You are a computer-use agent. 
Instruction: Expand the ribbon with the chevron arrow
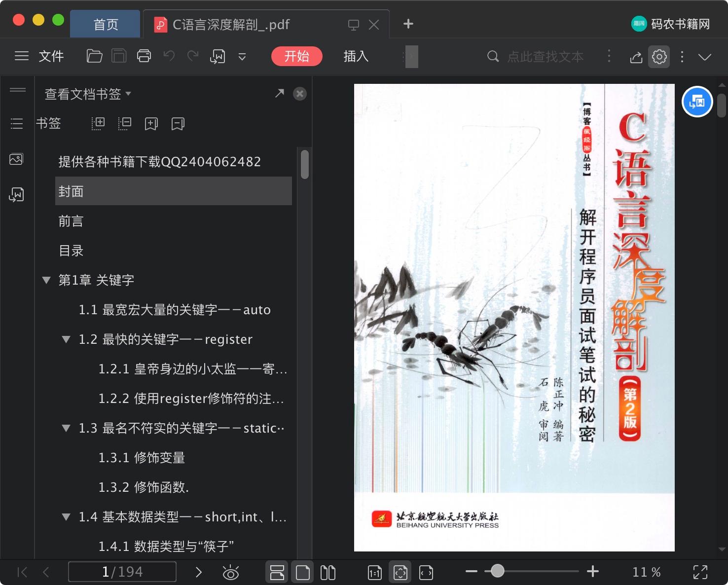click(705, 57)
